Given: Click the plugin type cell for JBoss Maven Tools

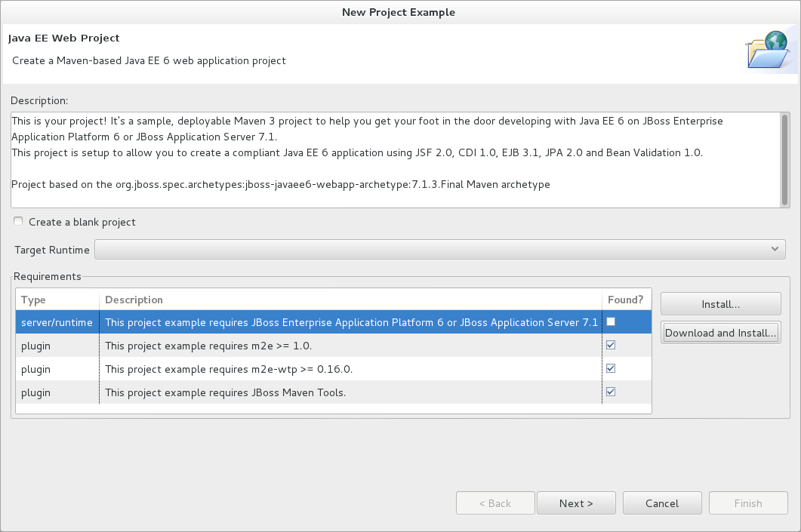Looking at the screenshot, I should (35, 392).
